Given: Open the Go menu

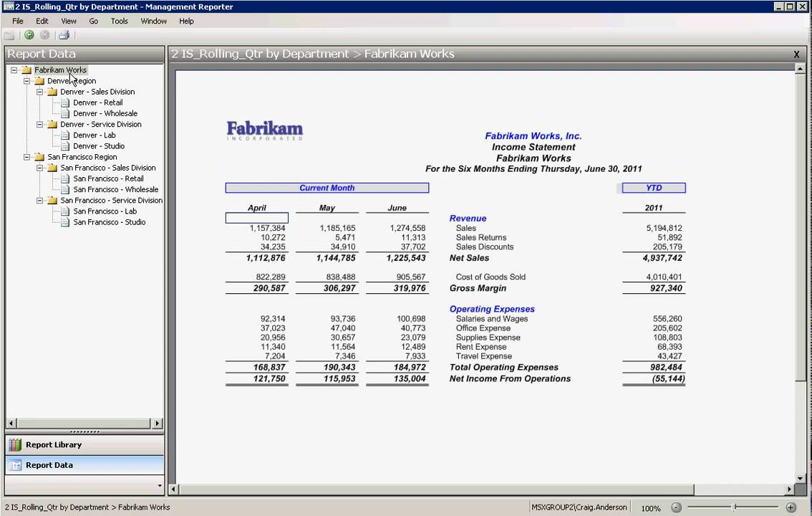Looking at the screenshot, I should 93,21.
